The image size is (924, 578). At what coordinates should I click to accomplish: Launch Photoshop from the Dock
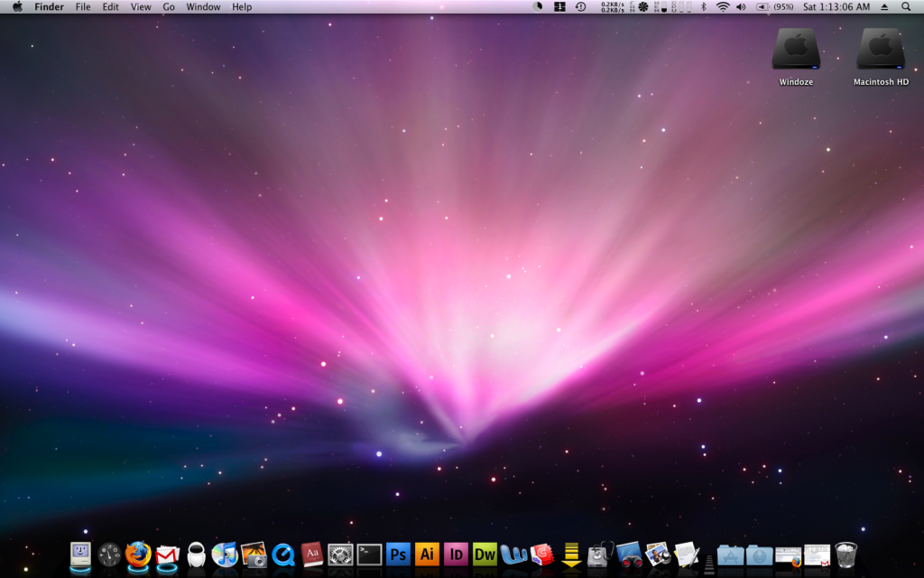(398, 555)
